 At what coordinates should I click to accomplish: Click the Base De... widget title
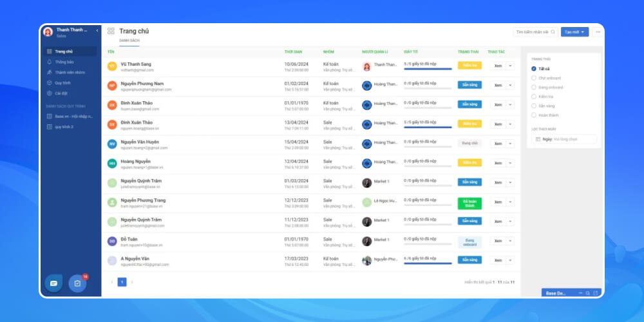pyautogui.click(x=556, y=293)
